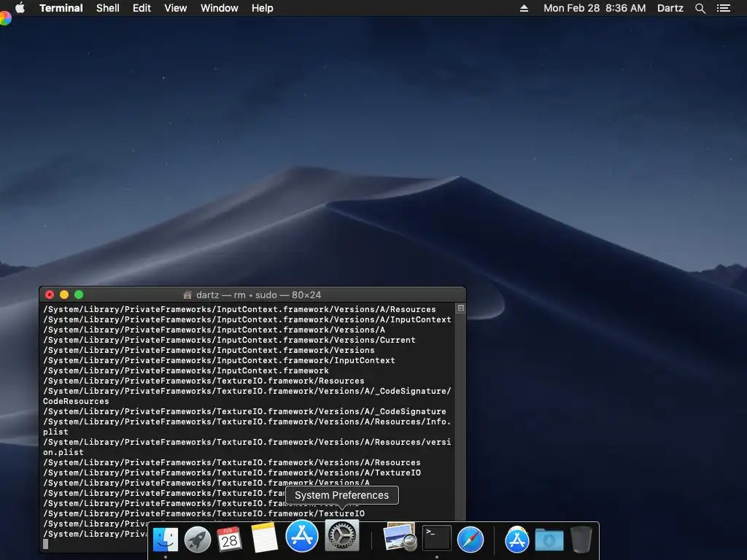
Task: Zoom Terminal with green button
Action: click(79, 295)
